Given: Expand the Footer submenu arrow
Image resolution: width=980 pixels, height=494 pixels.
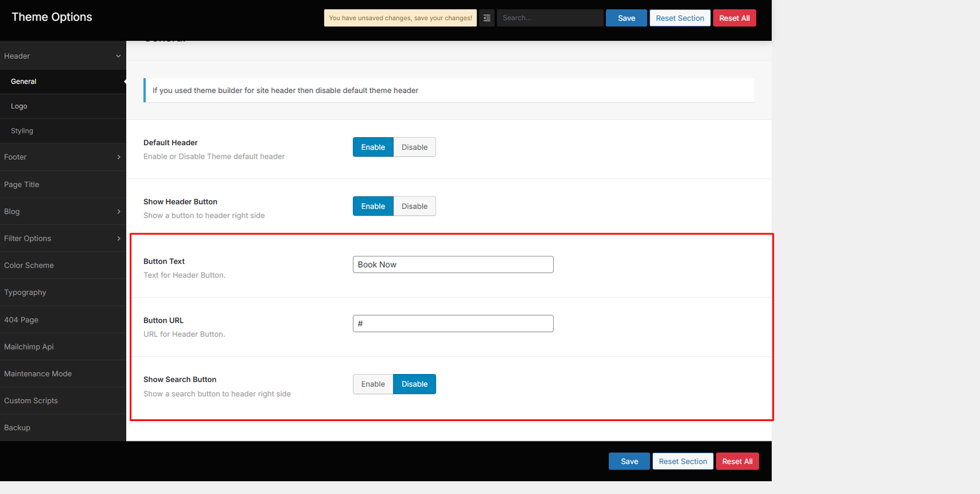Looking at the screenshot, I should tap(118, 157).
